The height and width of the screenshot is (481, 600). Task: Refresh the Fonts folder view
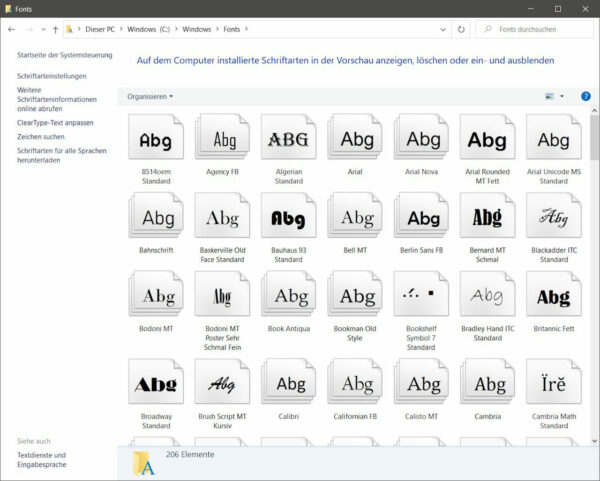461,29
